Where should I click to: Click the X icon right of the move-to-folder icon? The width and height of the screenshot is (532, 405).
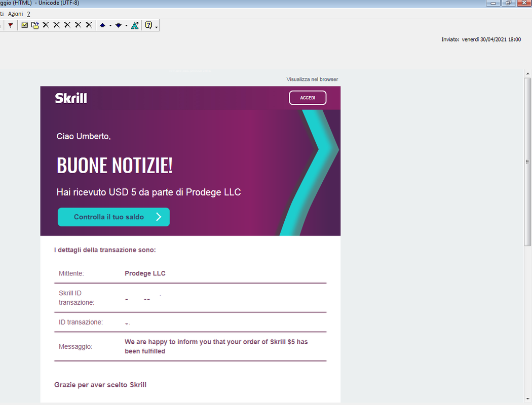pyautogui.click(x=46, y=25)
